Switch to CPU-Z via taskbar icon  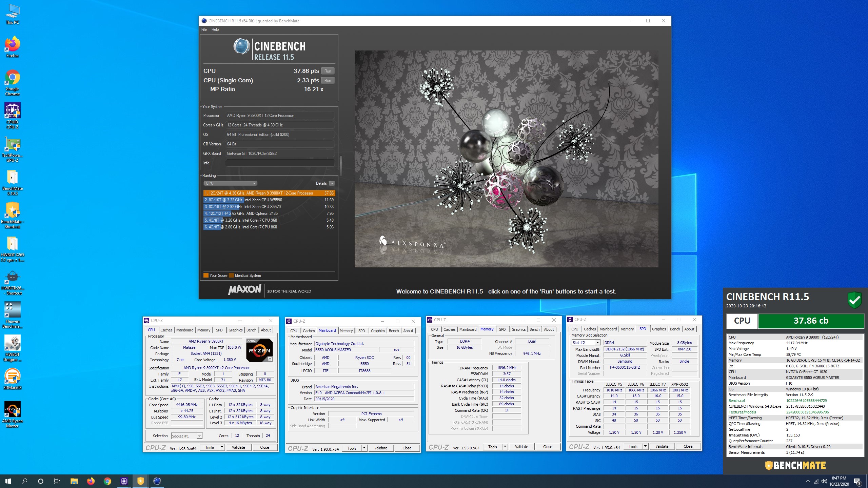[x=124, y=481]
